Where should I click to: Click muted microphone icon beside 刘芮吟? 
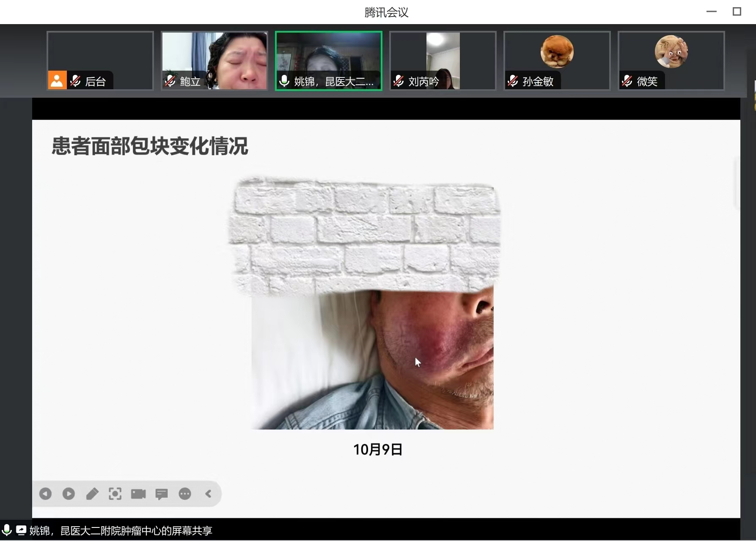pos(399,81)
